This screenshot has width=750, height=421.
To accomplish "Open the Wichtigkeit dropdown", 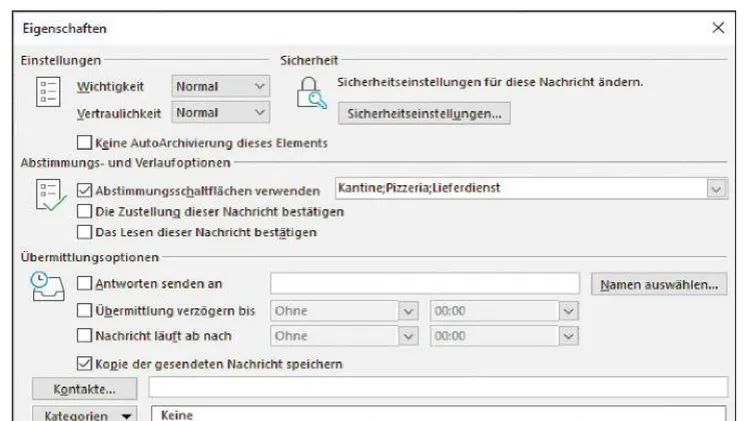I will pos(221,87).
